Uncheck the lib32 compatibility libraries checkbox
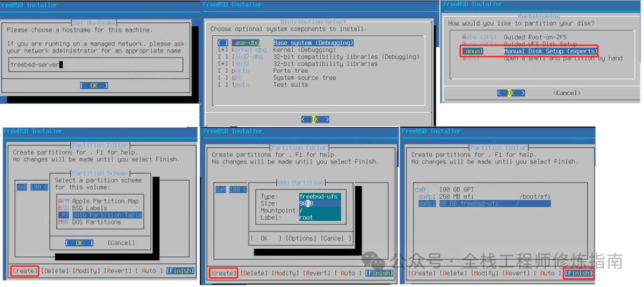The width and height of the screenshot is (644, 287). (x=223, y=64)
